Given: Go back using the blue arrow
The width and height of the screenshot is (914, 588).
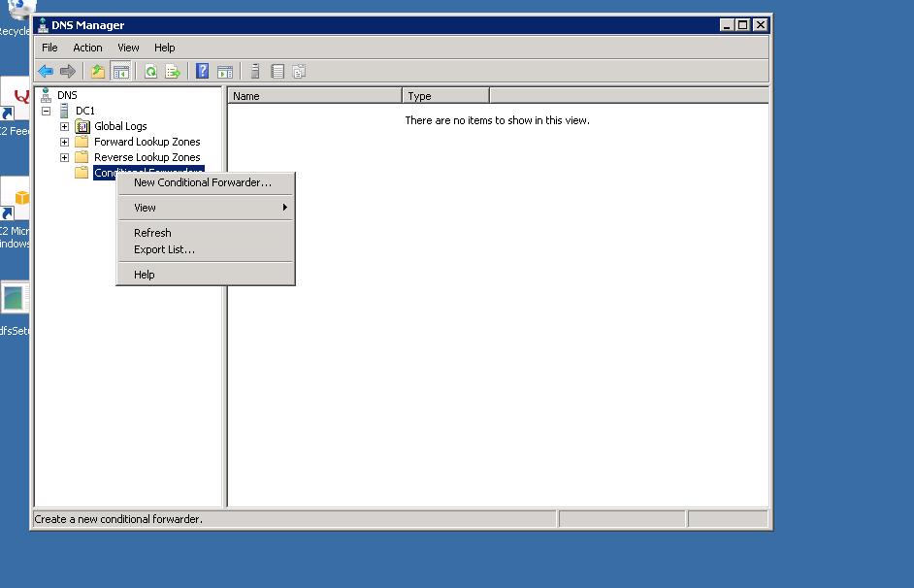Looking at the screenshot, I should pyautogui.click(x=46, y=72).
